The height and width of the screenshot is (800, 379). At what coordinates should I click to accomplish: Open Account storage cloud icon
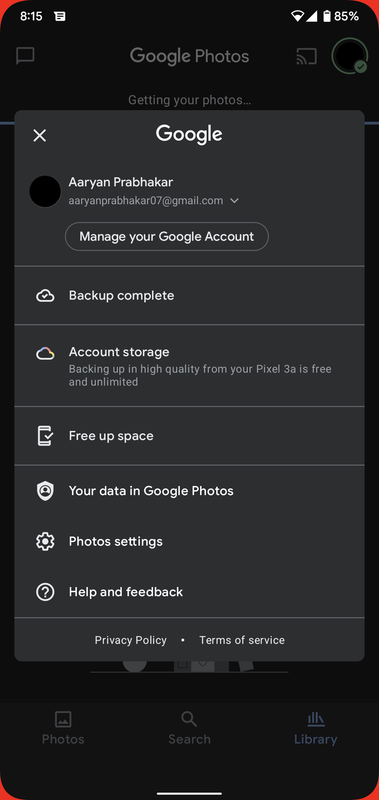45,353
